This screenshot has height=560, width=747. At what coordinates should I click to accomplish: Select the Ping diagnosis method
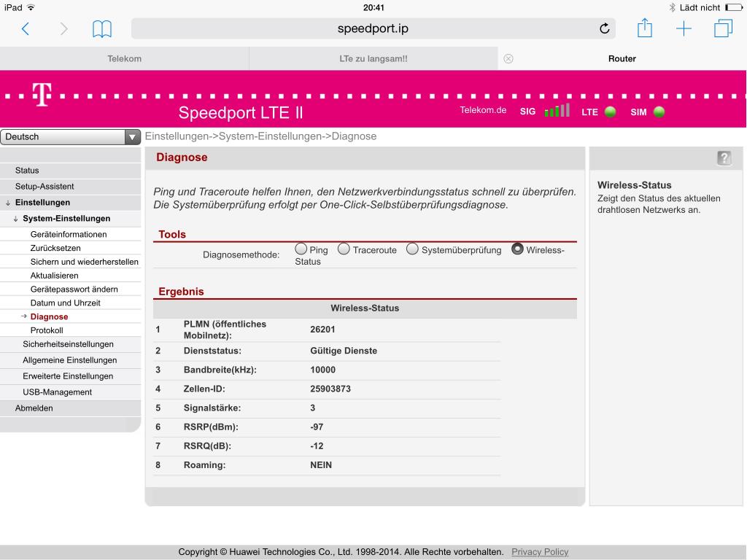click(x=301, y=249)
